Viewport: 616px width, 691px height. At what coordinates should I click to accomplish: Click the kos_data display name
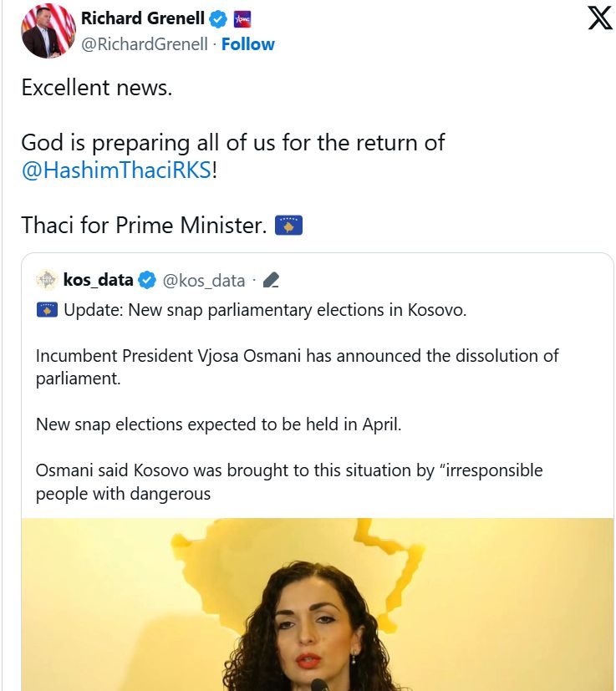(x=98, y=280)
